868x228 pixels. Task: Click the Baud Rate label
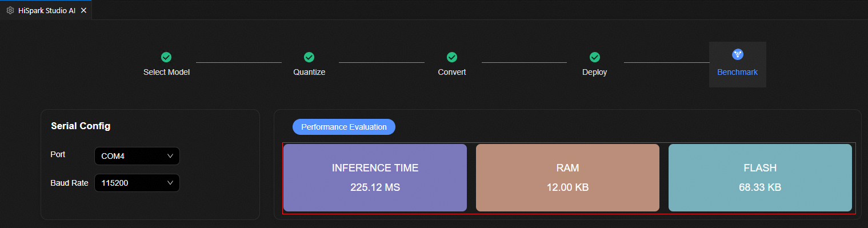click(x=69, y=183)
